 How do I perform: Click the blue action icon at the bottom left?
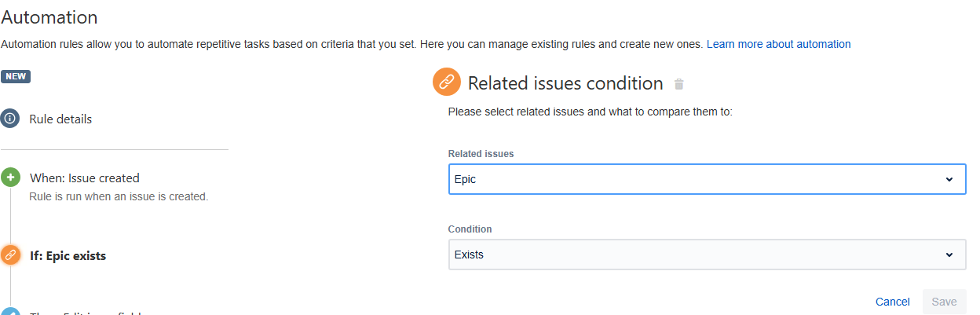pos(10,312)
